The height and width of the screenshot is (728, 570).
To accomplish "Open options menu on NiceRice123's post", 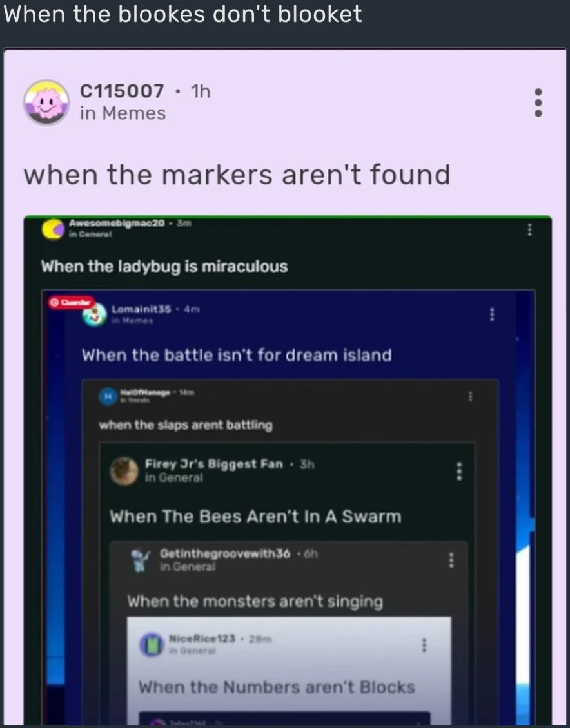I will tap(424, 645).
